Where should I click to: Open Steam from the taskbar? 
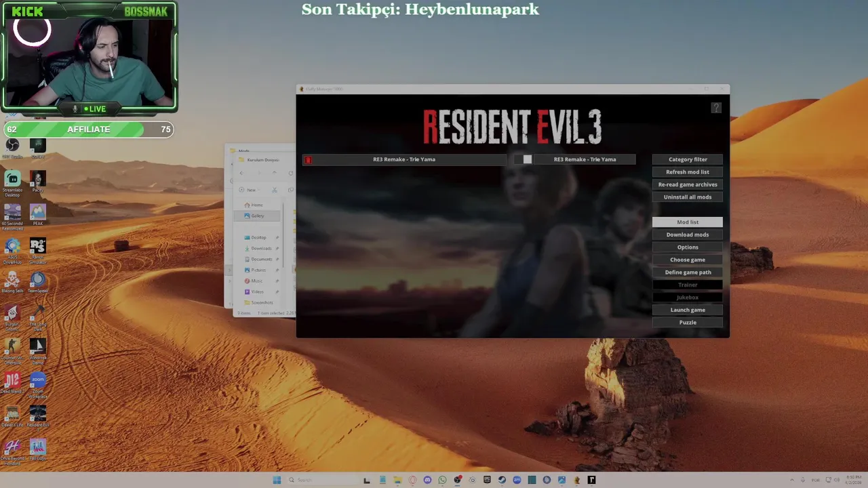click(x=502, y=480)
